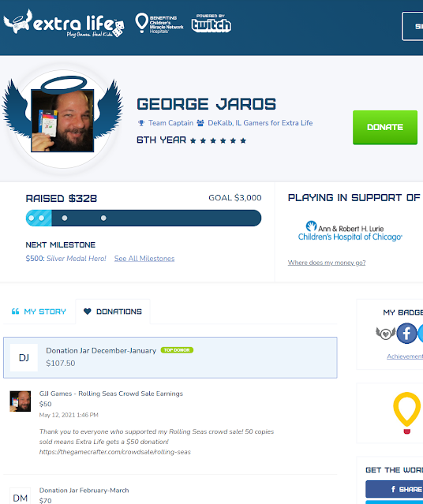Screen dimensions: 423x504
Task: Open DeKalb, IL Gamers for Extra Life team
Action: tap(260, 123)
